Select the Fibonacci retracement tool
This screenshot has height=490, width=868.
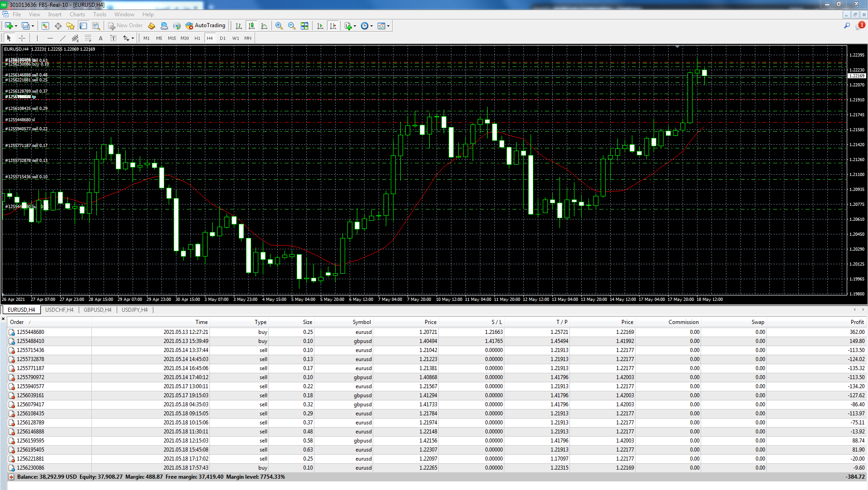pos(88,38)
